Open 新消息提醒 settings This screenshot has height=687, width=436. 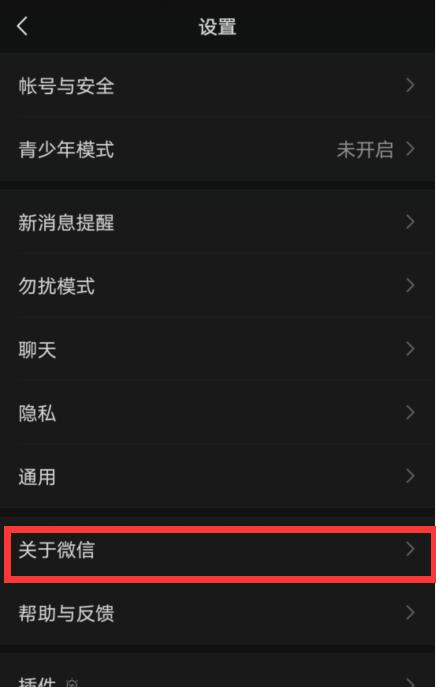pyautogui.click(x=217, y=222)
